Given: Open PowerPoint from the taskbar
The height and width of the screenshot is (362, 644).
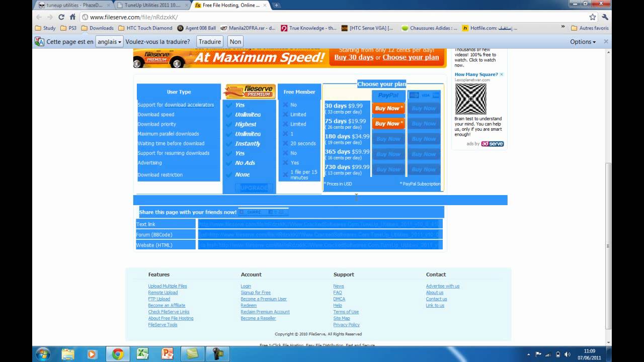Looking at the screenshot, I should pyautogui.click(x=168, y=354).
